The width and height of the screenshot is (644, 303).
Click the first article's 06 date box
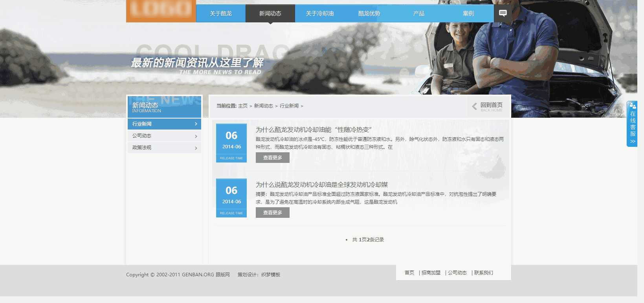coord(231,143)
